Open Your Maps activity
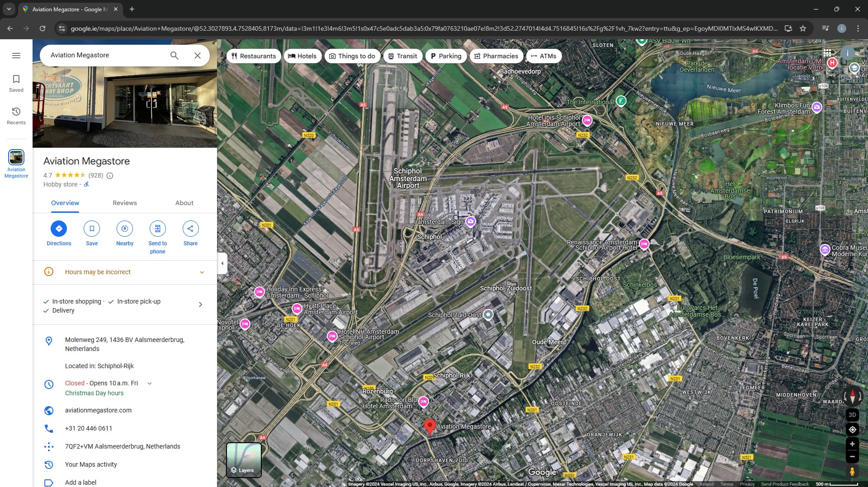This screenshot has height=487, width=868. (91, 465)
